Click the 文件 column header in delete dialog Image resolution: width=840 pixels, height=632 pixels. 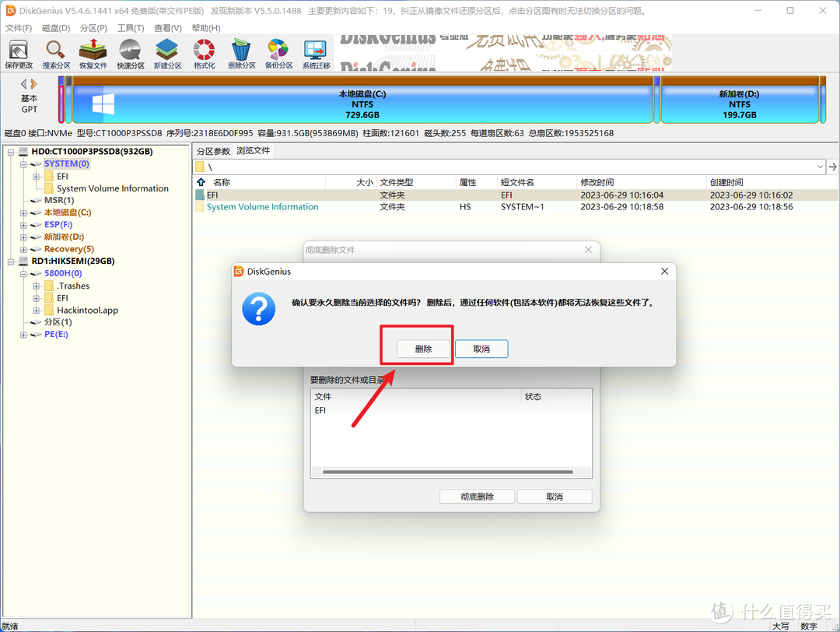click(x=415, y=397)
